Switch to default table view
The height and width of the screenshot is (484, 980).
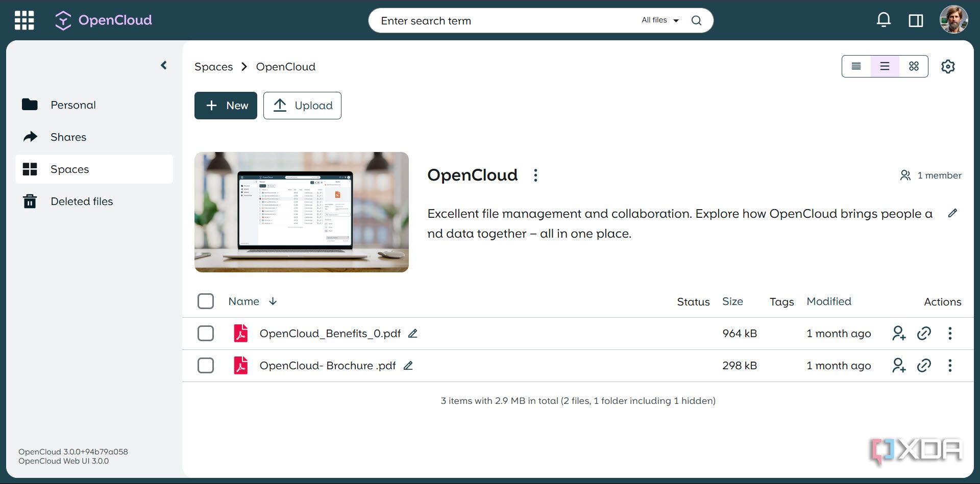[x=885, y=66]
